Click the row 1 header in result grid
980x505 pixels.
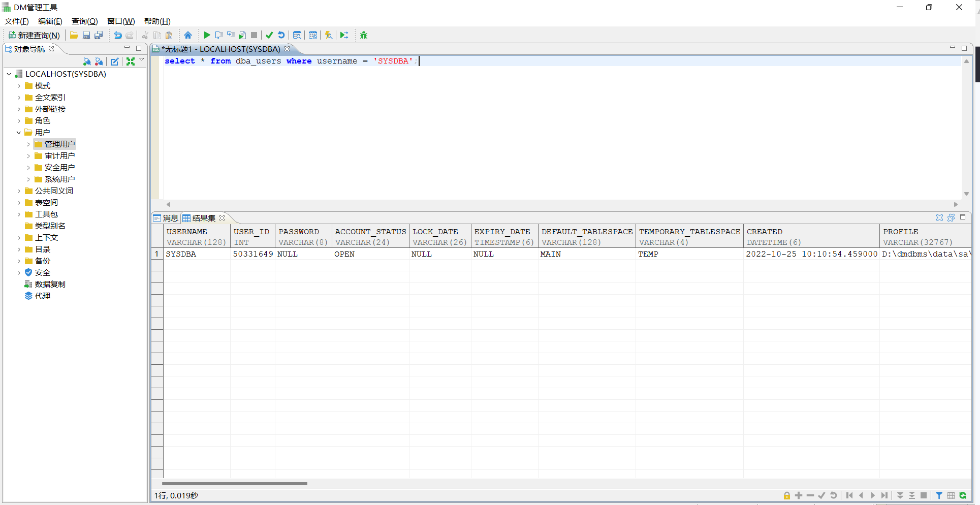(x=157, y=254)
